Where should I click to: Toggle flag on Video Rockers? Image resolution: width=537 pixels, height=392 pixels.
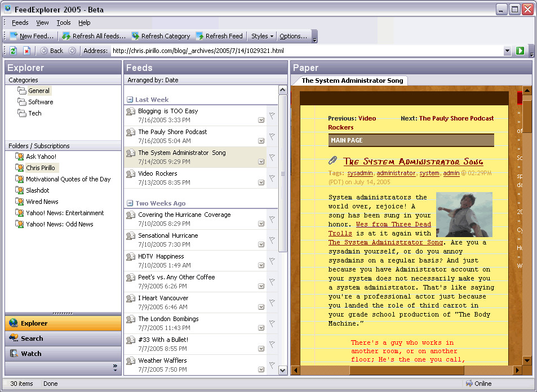[x=272, y=179]
